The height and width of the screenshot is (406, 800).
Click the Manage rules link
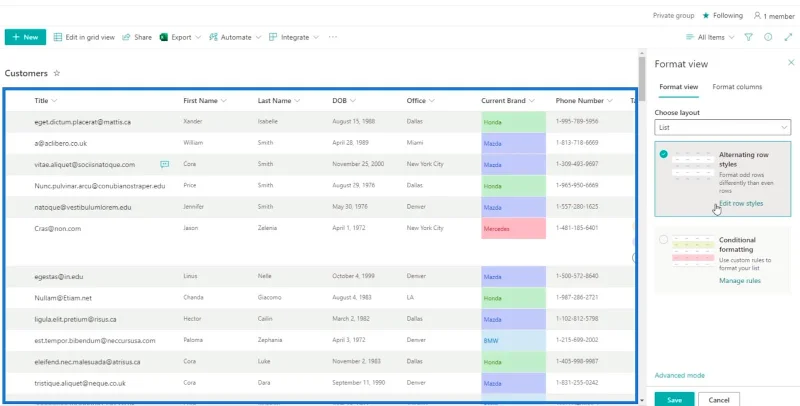click(x=740, y=281)
